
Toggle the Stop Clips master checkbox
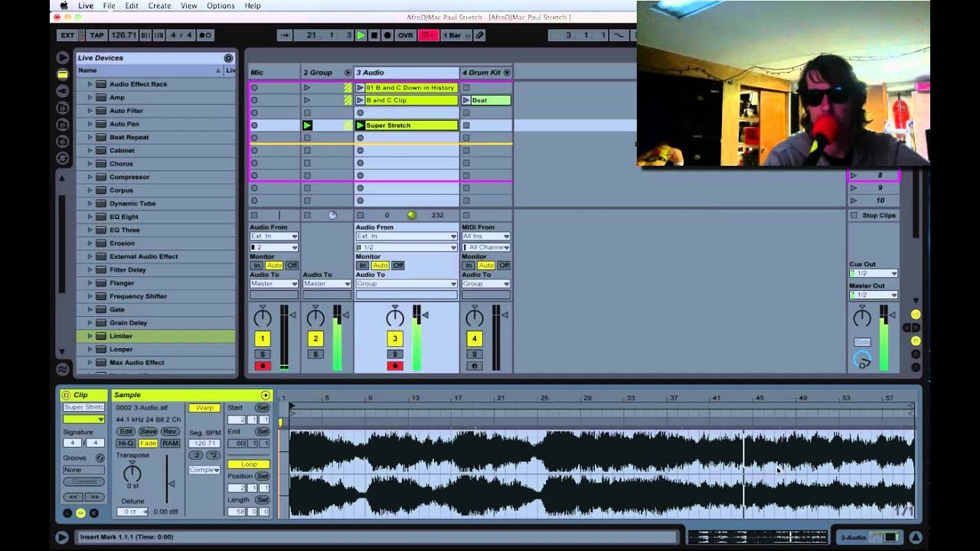(x=854, y=216)
